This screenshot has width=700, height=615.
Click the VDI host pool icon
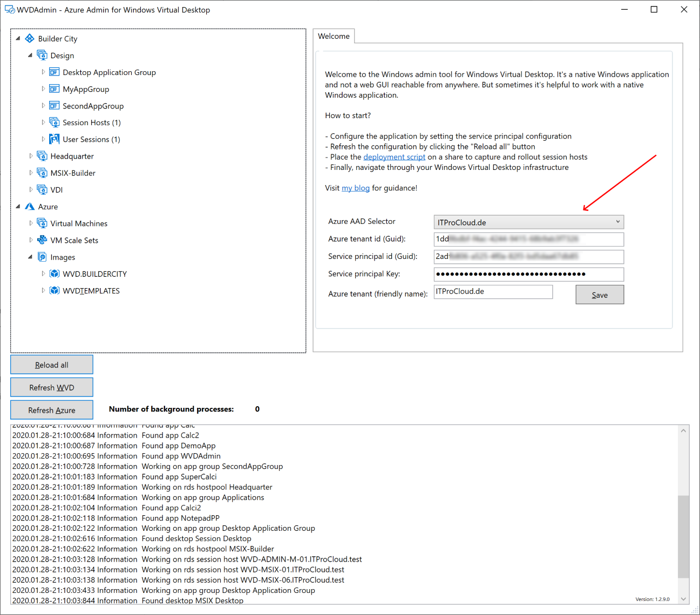click(x=42, y=189)
